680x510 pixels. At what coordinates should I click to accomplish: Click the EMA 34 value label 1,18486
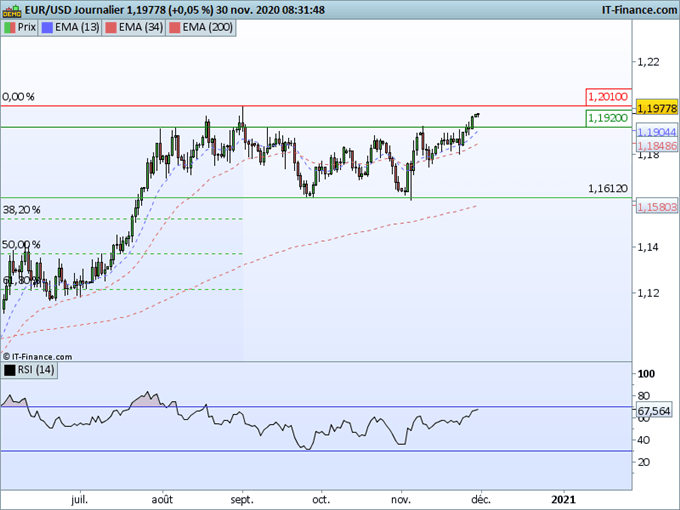coord(657,146)
